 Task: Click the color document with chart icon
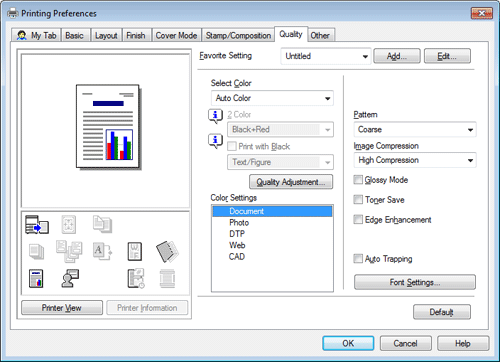[x=36, y=278]
